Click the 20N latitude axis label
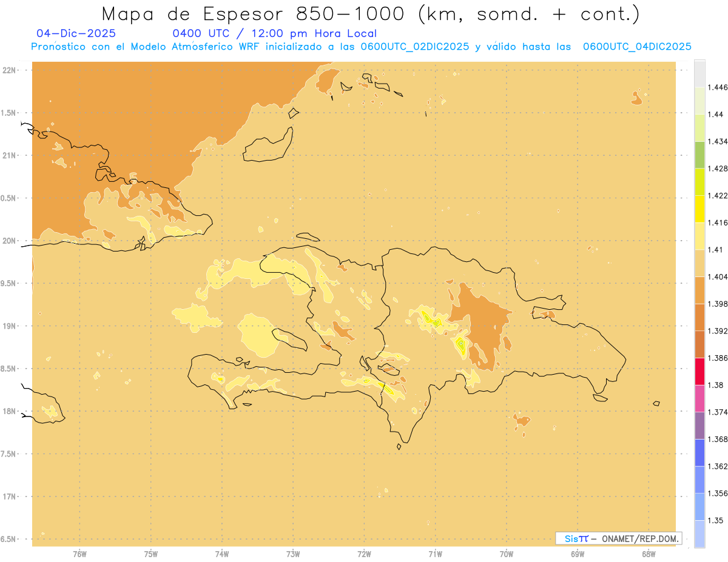This screenshot has width=728, height=562. coord(10,241)
